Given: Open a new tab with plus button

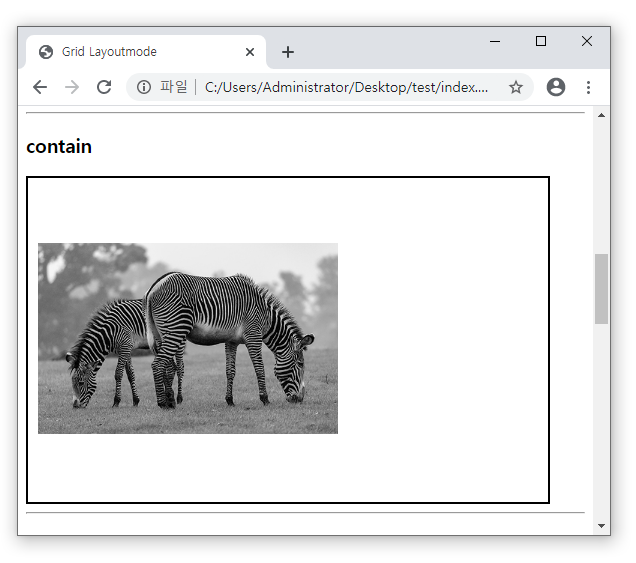Looking at the screenshot, I should (288, 52).
